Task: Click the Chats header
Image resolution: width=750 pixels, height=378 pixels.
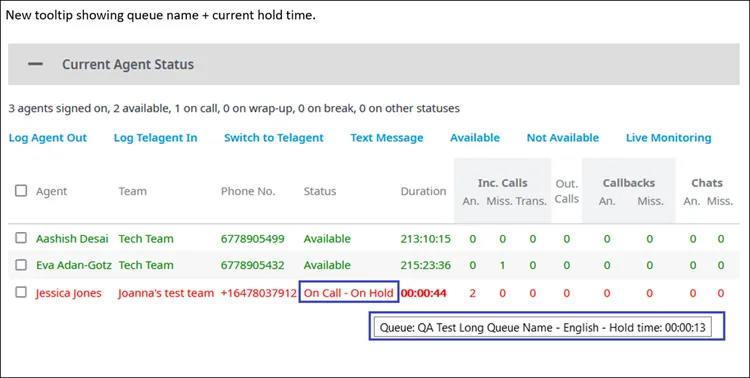Action: coord(707,183)
